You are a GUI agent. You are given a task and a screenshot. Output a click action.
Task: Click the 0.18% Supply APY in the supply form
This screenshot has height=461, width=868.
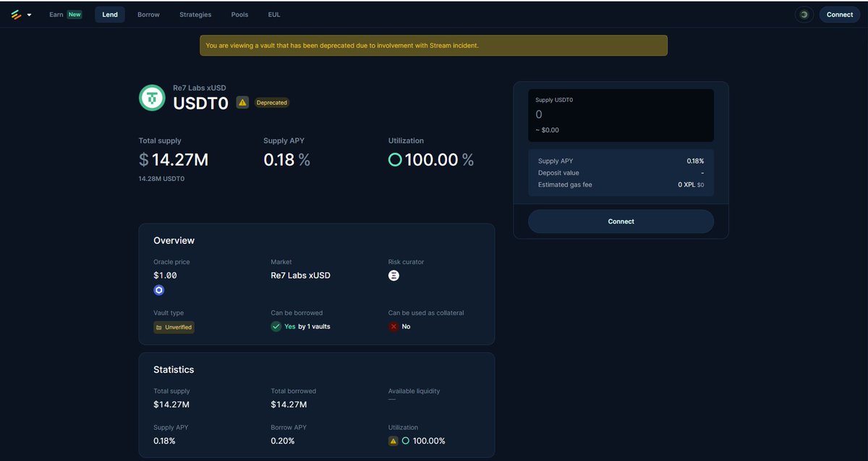[x=695, y=161]
